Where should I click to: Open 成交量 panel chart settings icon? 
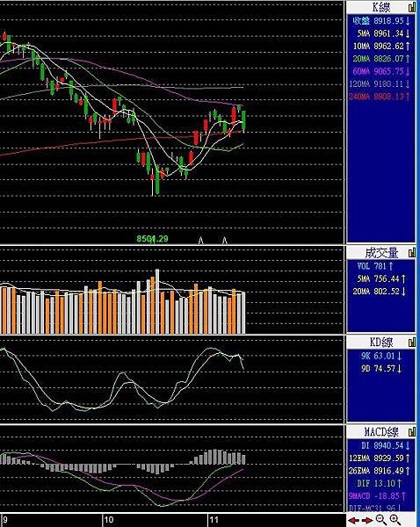(x=412, y=252)
